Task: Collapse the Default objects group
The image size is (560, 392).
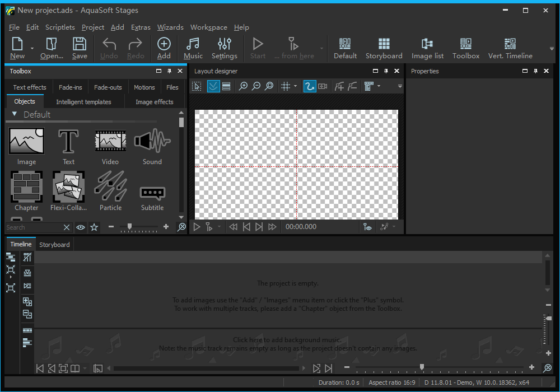Action: [x=15, y=114]
